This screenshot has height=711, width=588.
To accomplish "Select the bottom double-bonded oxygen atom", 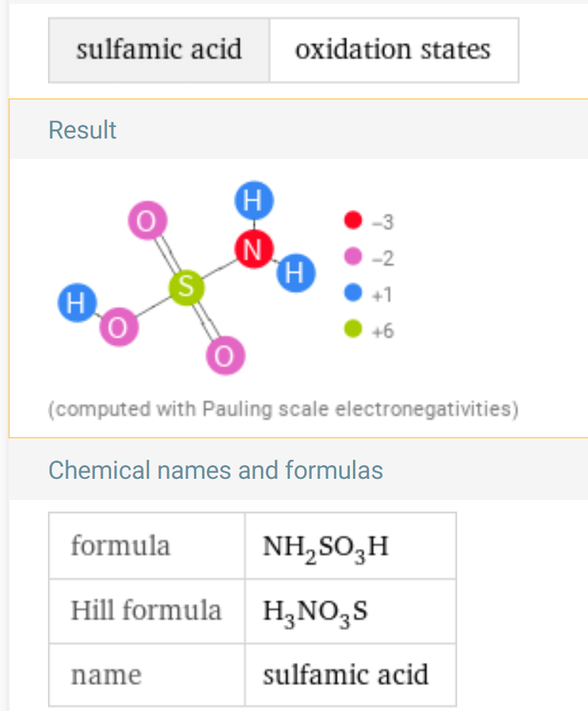I will (x=225, y=355).
